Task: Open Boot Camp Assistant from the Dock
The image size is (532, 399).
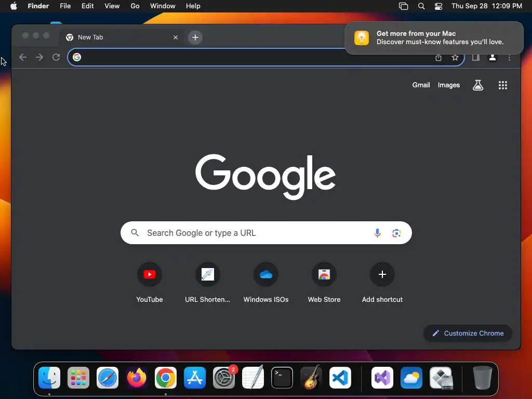Action: (441, 378)
